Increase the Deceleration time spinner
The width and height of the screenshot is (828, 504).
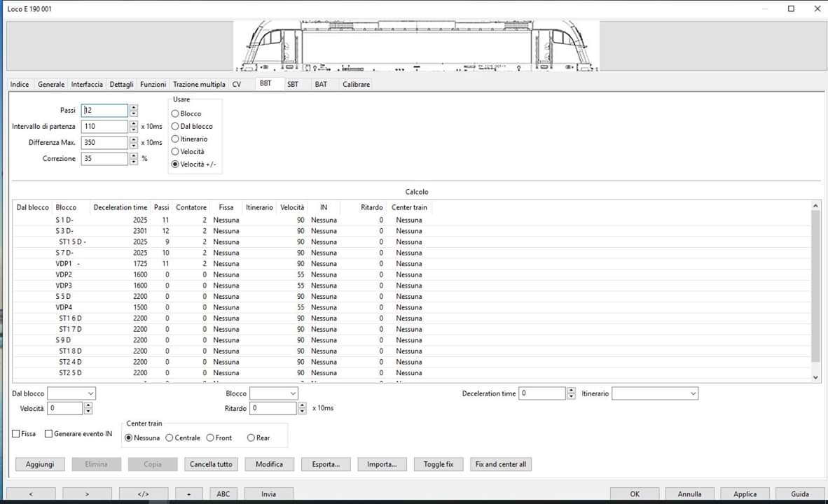tap(571, 391)
